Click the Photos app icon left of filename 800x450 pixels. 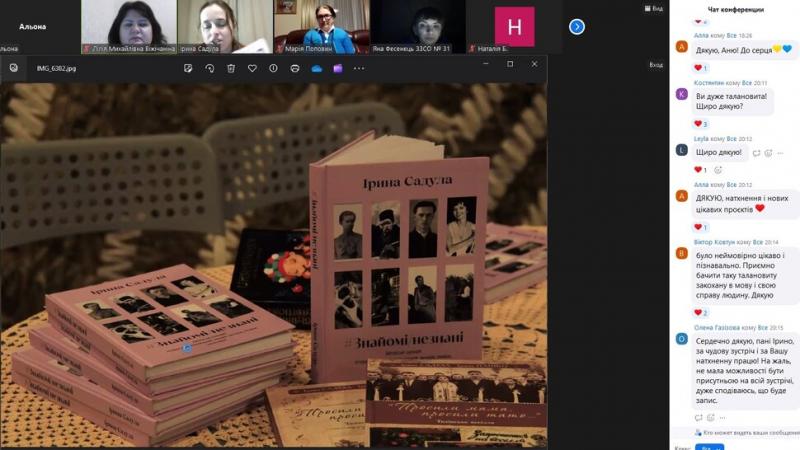point(14,68)
